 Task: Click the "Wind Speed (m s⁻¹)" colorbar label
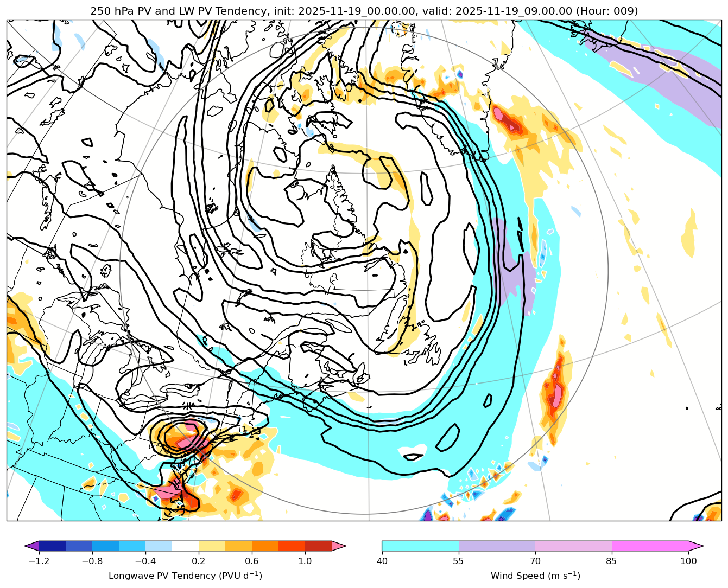(535, 576)
